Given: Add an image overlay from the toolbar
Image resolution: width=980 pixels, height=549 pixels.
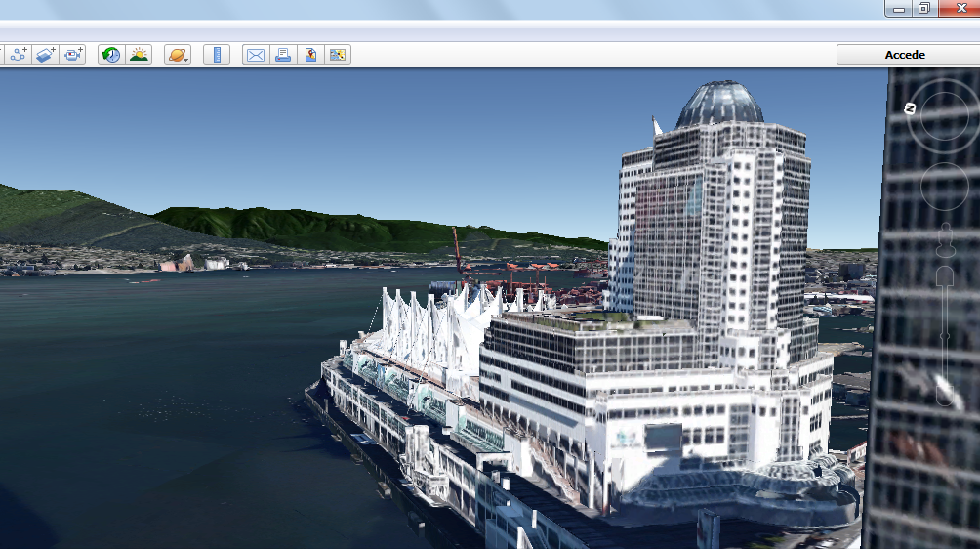Looking at the screenshot, I should [46, 55].
